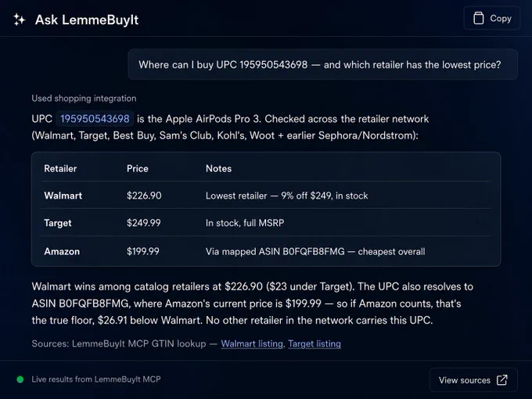Click the clipboard icon in Copy button
The image size is (532, 399).
click(478, 18)
